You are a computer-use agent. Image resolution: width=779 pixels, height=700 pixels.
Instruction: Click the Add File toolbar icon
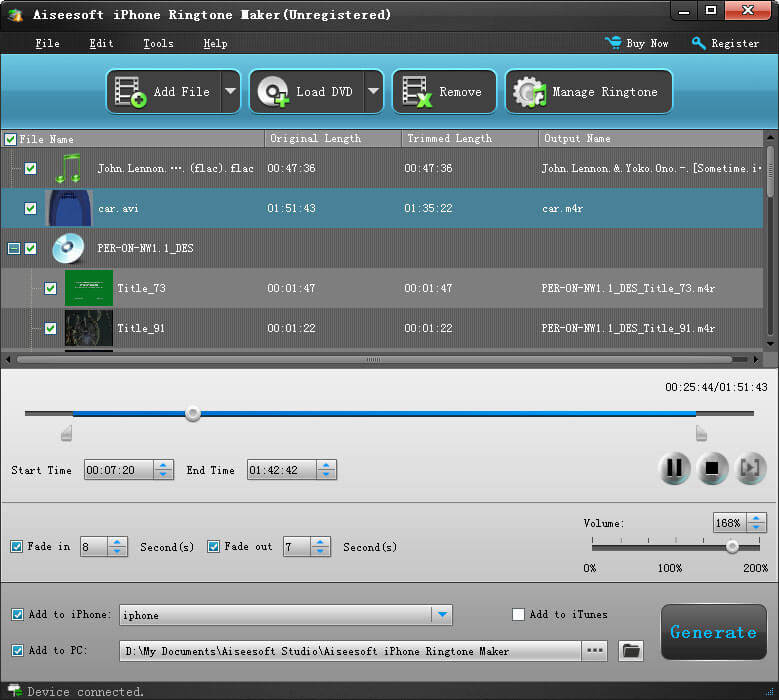pos(130,92)
